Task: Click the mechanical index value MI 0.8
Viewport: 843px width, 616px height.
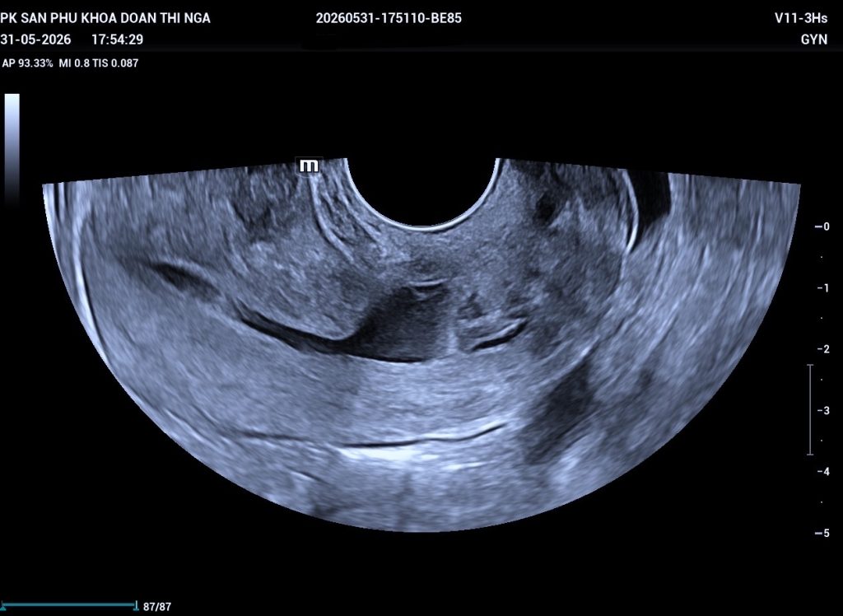Action: click(x=74, y=63)
